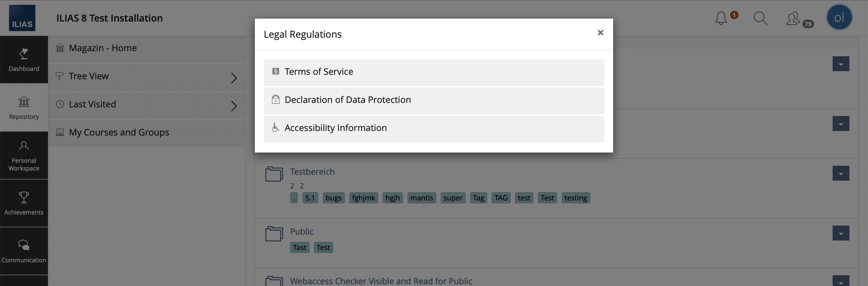Select Magazin - Home menu entry
Screen dimensions: 868x286
point(103,48)
